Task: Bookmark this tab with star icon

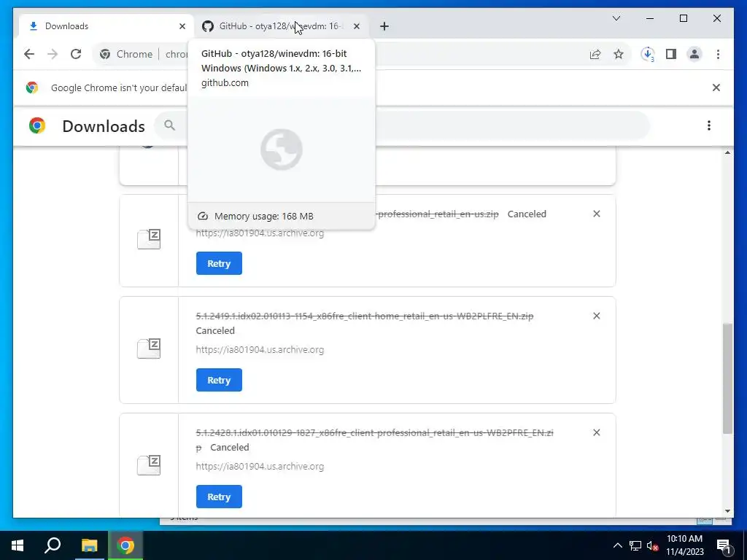Action: pos(619,54)
